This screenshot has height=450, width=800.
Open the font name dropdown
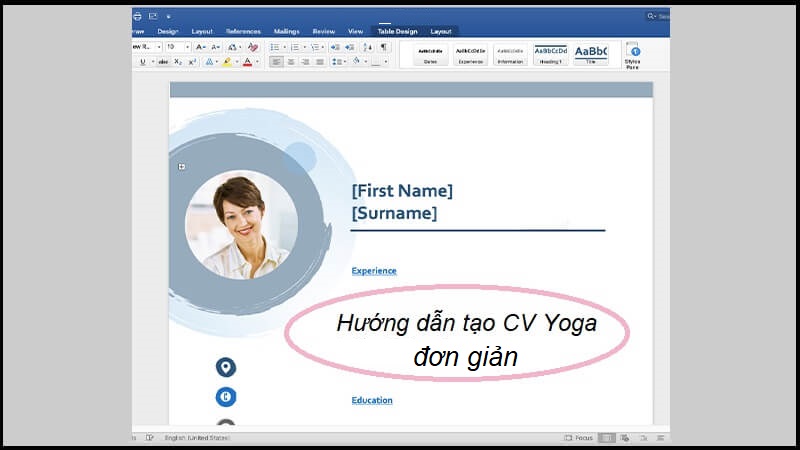point(159,47)
